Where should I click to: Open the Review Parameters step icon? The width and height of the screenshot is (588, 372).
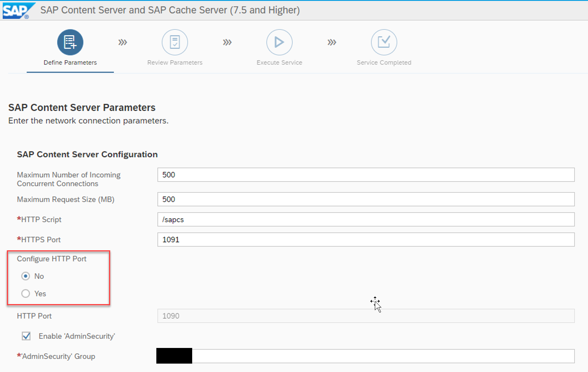[x=175, y=42]
